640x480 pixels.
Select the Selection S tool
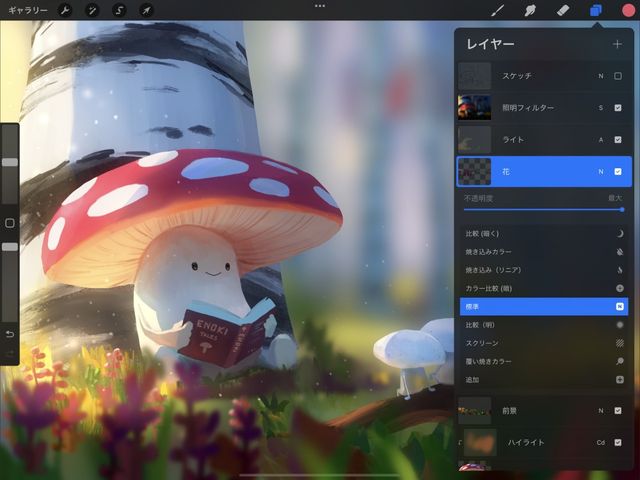pos(119,10)
